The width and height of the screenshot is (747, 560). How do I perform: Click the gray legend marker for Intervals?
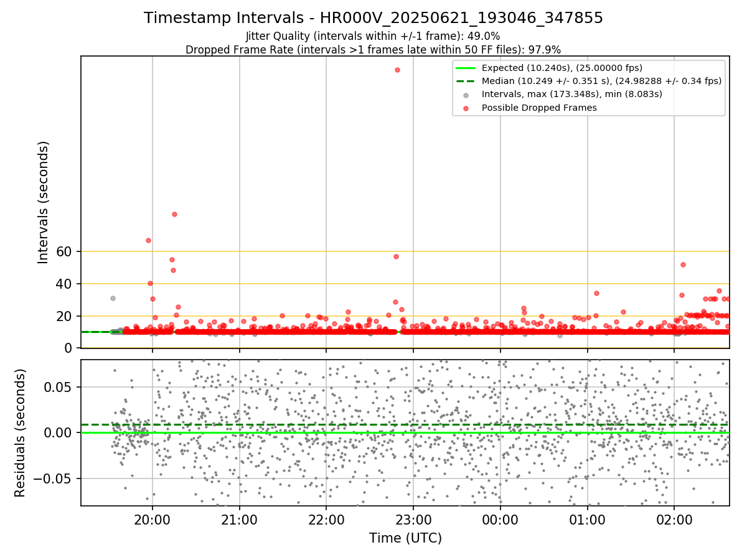[466, 95]
